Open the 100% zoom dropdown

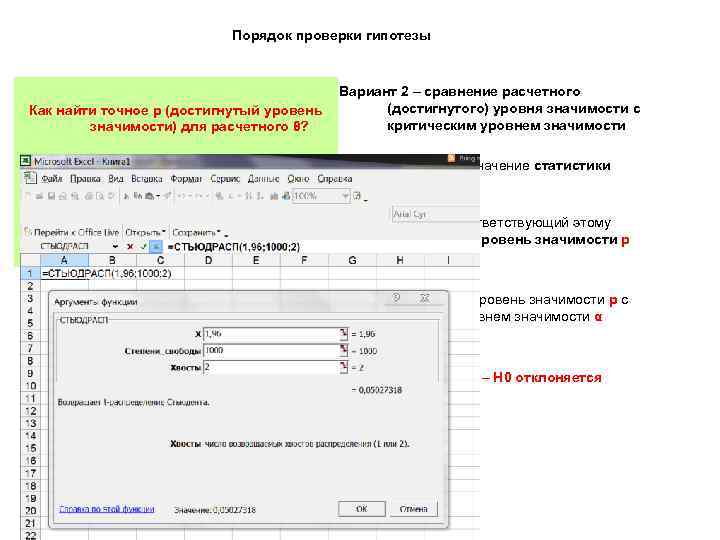pyautogui.click(x=345, y=196)
